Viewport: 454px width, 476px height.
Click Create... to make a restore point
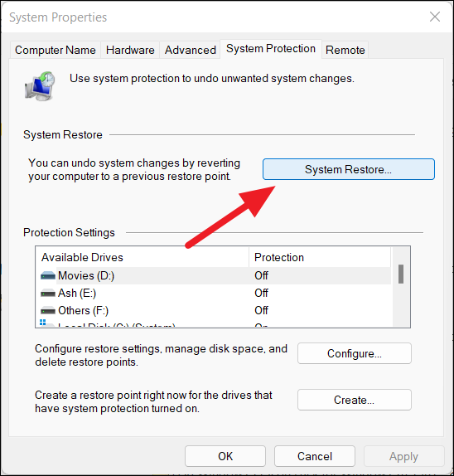pos(355,400)
